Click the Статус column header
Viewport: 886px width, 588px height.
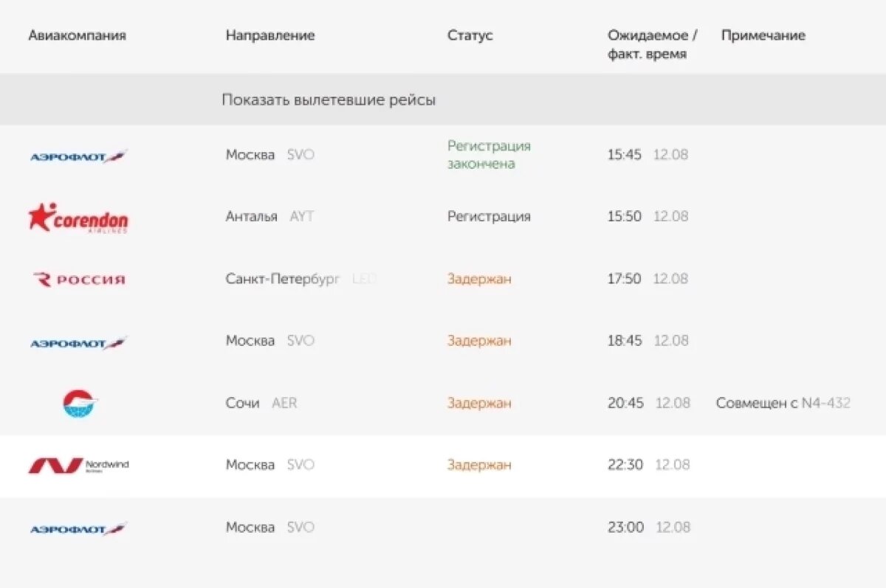click(x=470, y=35)
